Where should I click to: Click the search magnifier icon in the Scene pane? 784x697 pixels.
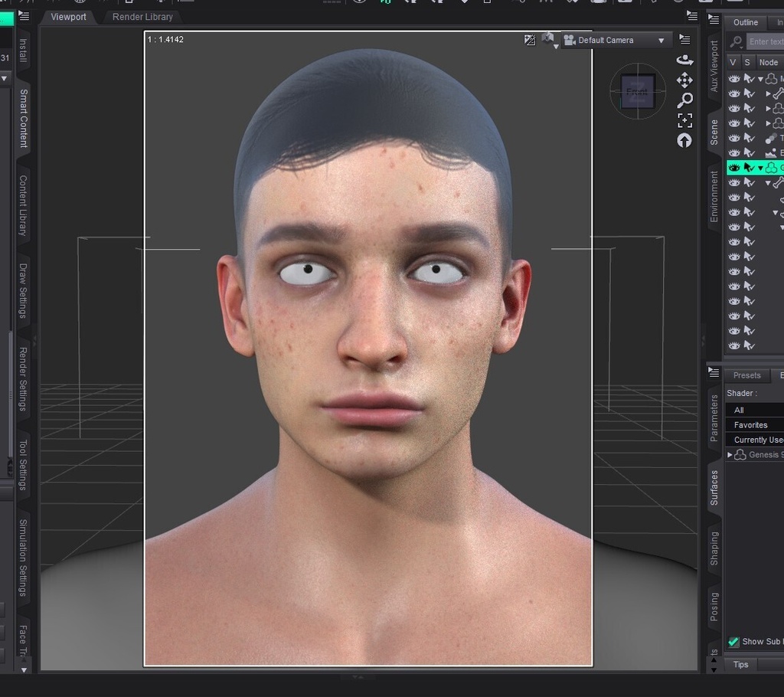(736, 41)
